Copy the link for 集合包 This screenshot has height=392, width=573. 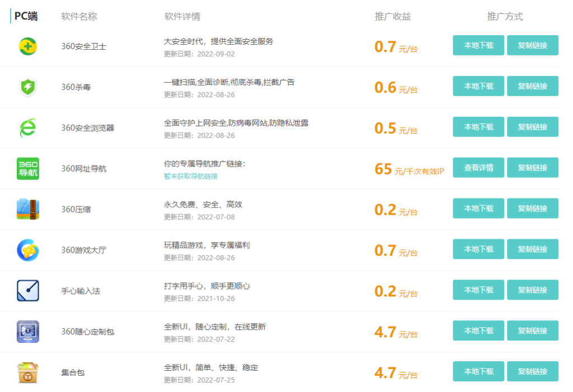533,371
